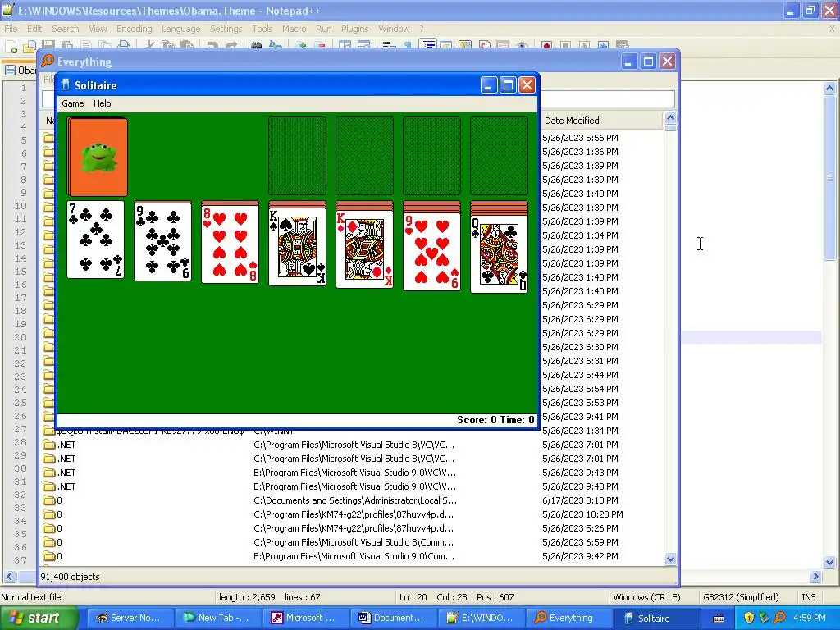Click the yellow security shield tray icon
This screenshot has width=840, height=630.
749,618
